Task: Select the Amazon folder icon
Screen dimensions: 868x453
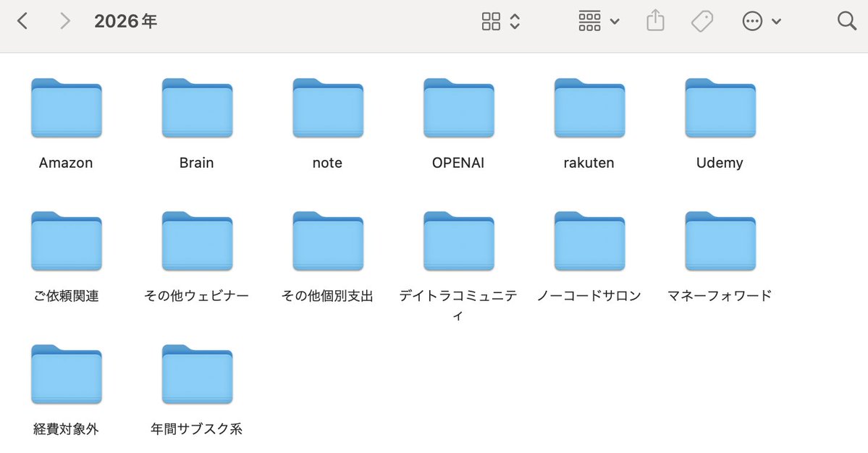Action: coord(67,108)
